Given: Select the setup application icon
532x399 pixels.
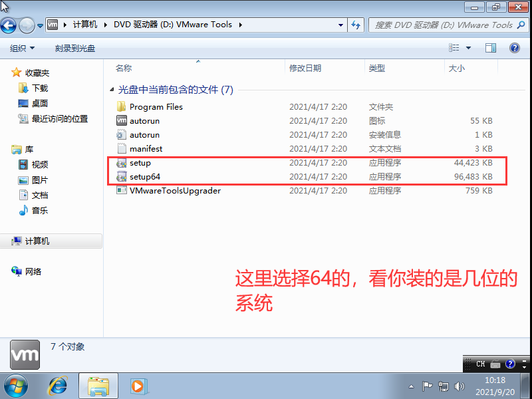Looking at the screenshot, I should [x=122, y=163].
